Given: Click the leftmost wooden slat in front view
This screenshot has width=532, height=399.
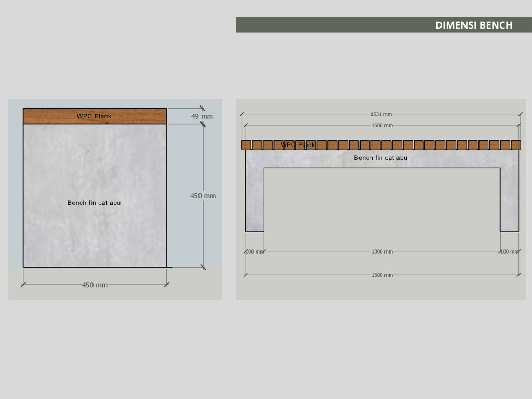Looking at the screenshot, I should [246, 145].
